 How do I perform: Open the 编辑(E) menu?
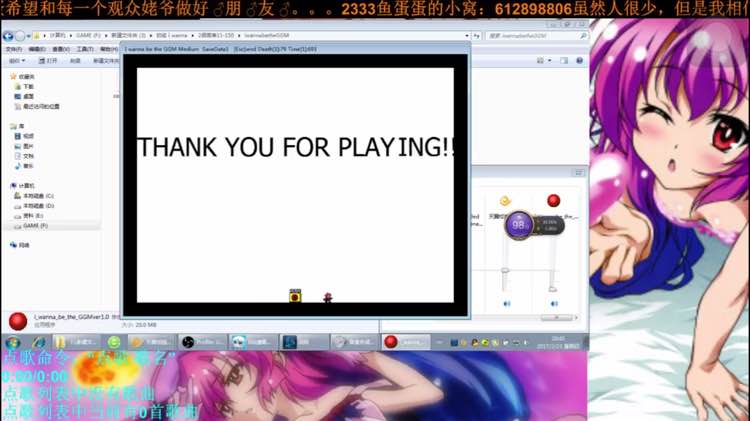point(37,49)
